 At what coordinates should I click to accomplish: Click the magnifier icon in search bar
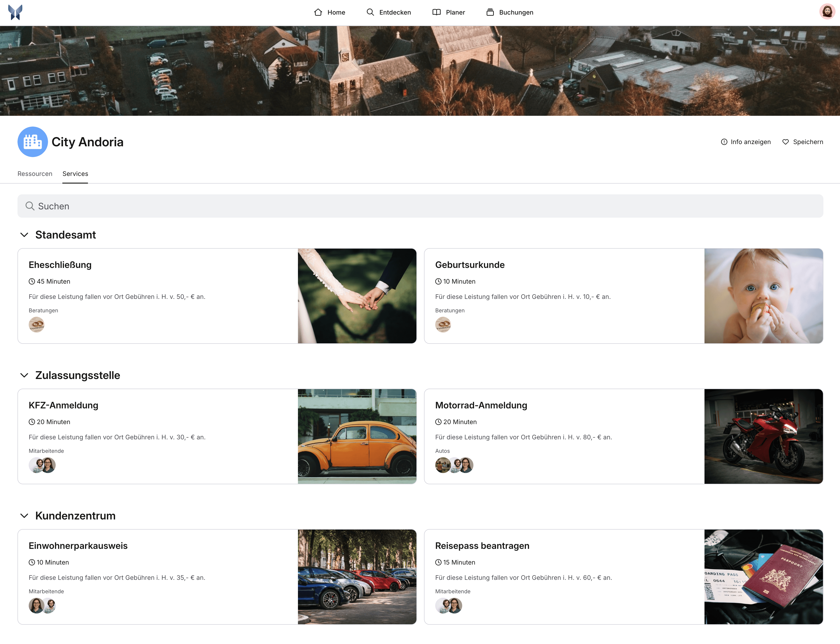pyautogui.click(x=30, y=206)
